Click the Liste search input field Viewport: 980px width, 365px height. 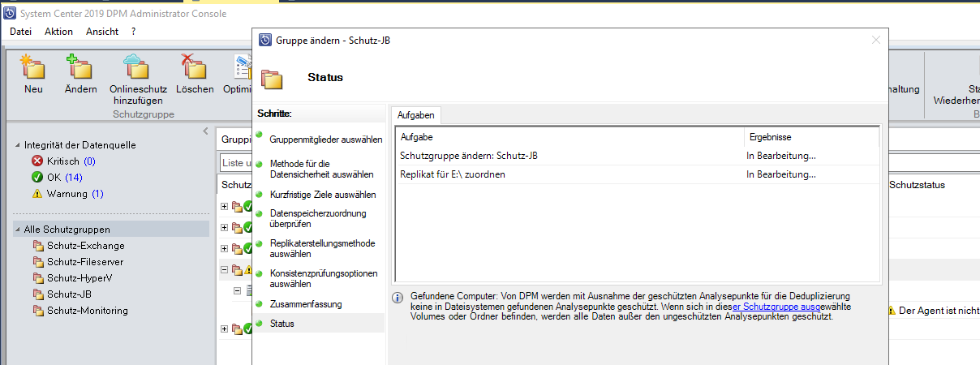pos(236,163)
